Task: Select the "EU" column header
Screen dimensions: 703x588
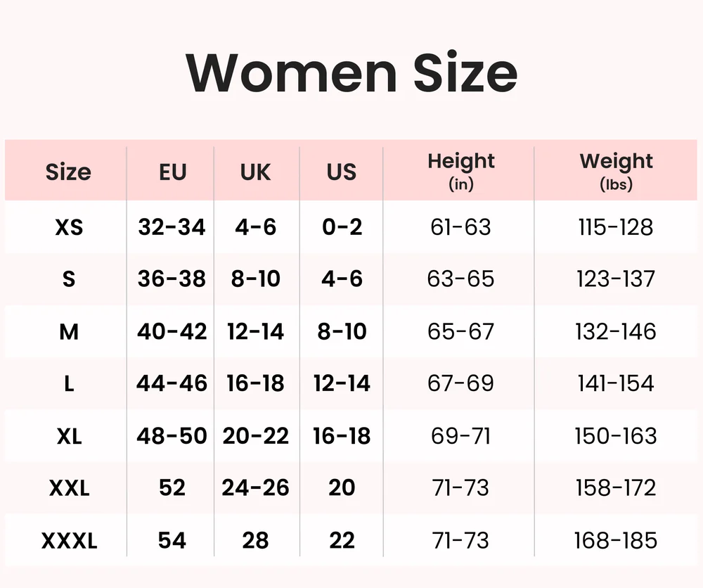Action: click(x=172, y=172)
